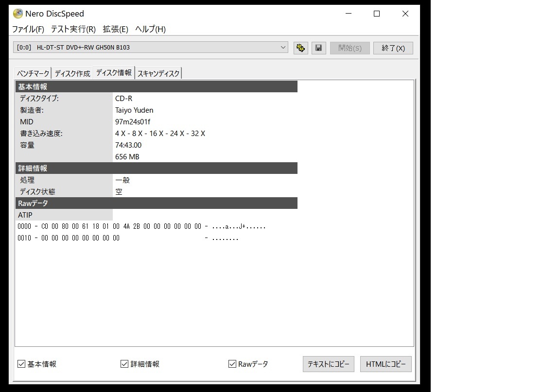Switch to the ディスク作成 tab
The image size is (560, 392).
click(72, 73)
